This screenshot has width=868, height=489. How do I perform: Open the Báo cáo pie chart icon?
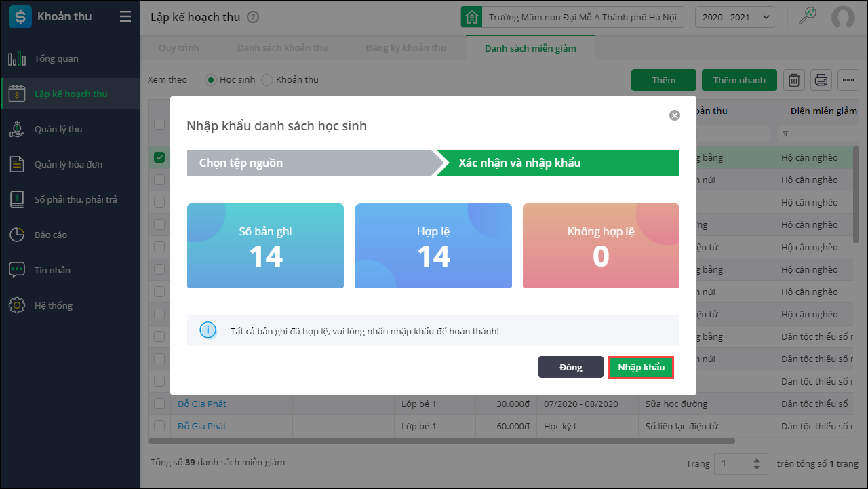pyautogui.click(x=17, y=235)
